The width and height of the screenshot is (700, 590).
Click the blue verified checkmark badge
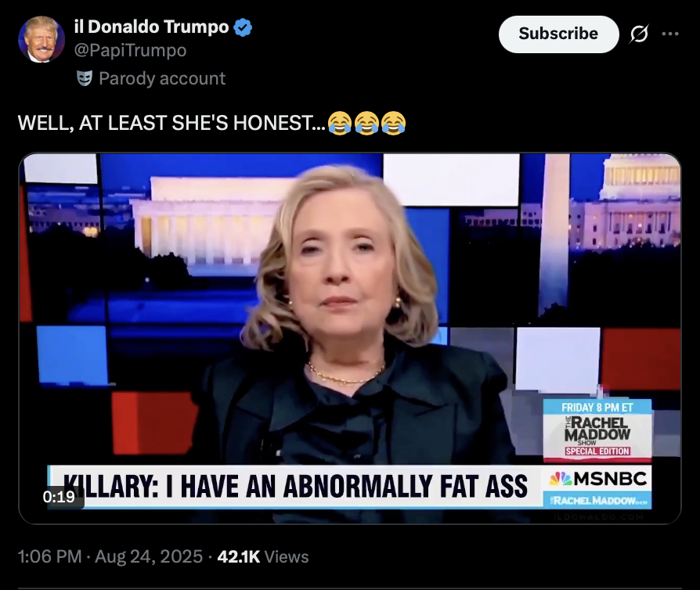pyautogui.click(x=243, y=27)
